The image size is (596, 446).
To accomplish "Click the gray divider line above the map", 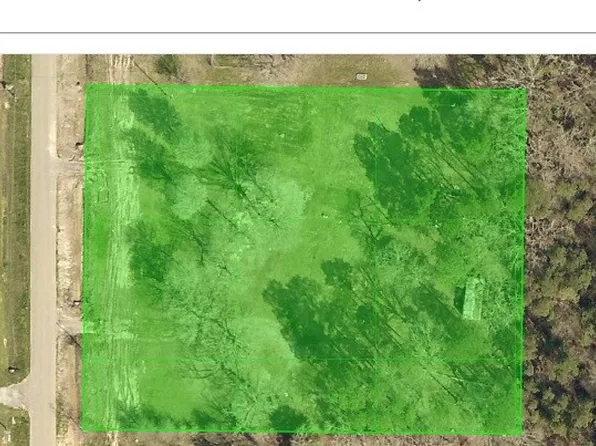I will click(298, 33).
